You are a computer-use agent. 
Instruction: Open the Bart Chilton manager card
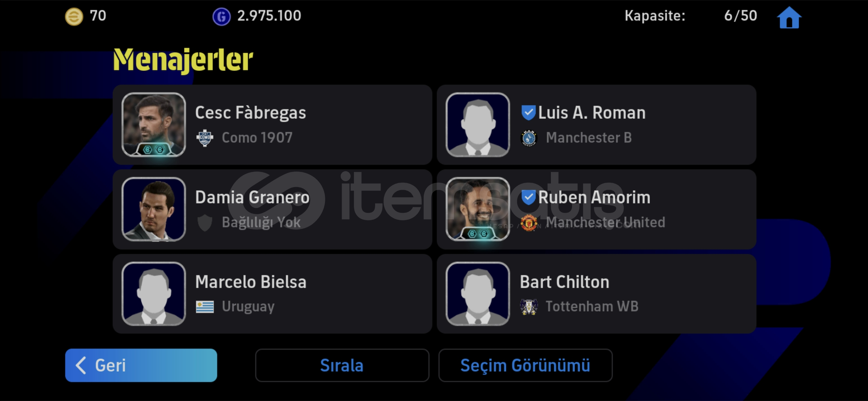[596, 294]
